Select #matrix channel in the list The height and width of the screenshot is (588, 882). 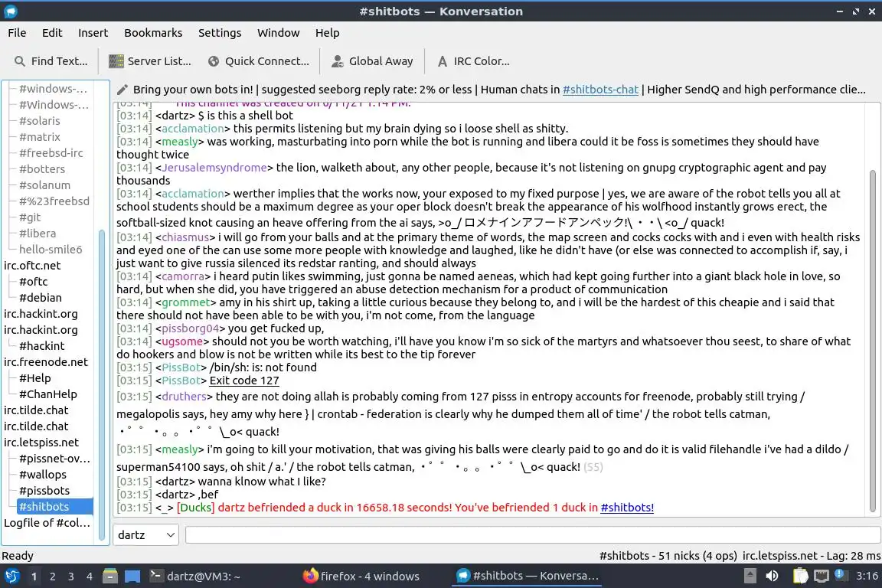pos(39,137)
